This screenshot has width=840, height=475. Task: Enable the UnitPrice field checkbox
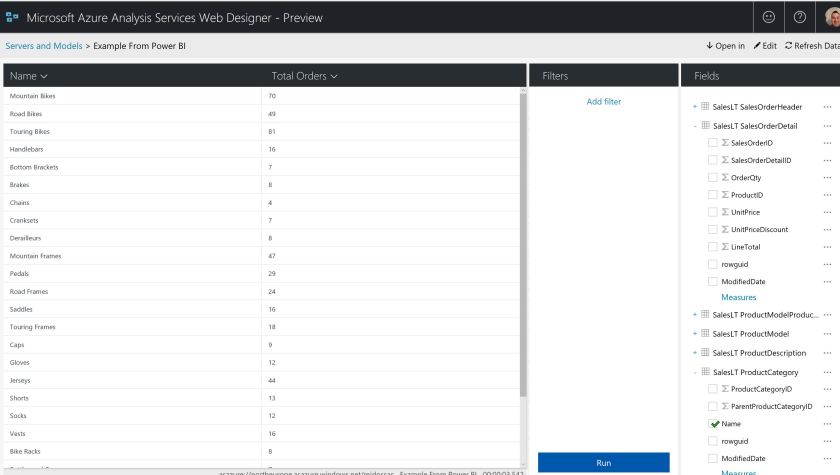pos(713,212)
